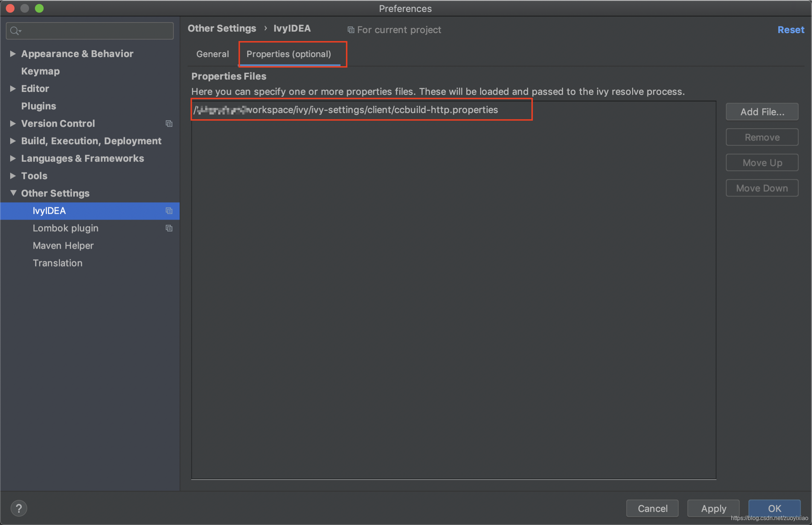Screen dimensions: 812x525
Task: Select the Properties (optional) tab
Action: [x=289, y=54]
